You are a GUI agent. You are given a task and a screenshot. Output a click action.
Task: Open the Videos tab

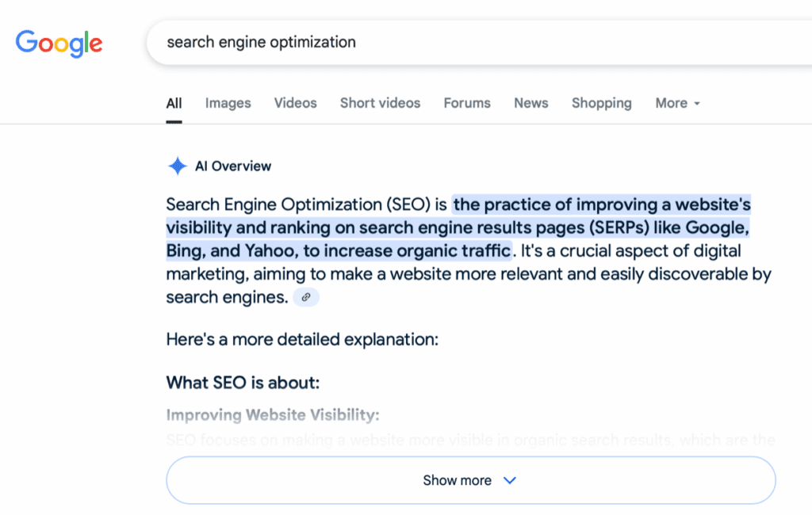[295, 103]
